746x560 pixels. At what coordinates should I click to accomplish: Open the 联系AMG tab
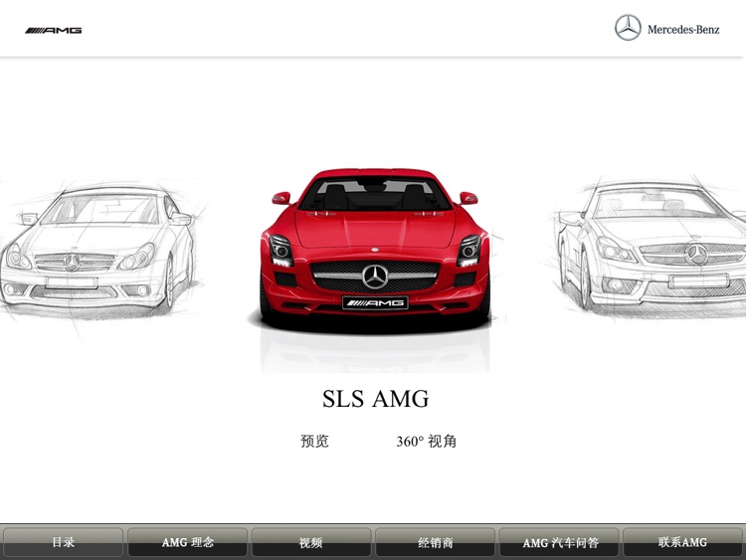point(683,542)
